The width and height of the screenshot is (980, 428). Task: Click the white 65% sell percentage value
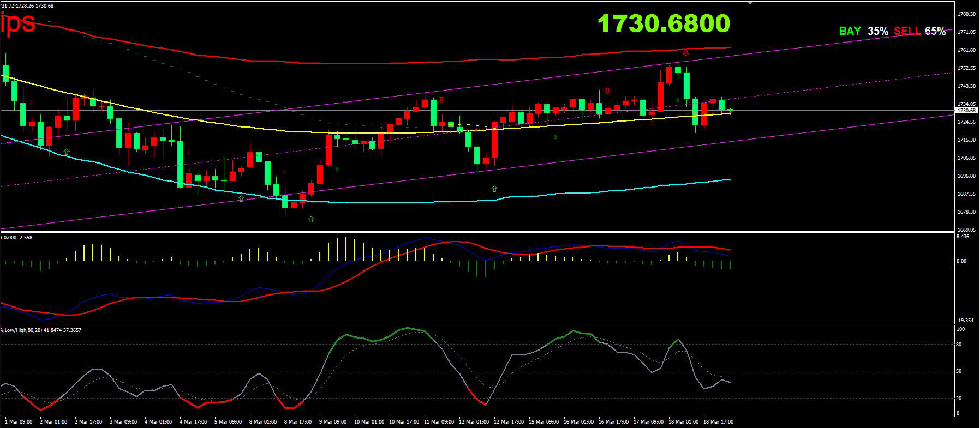tap(935, 31)
